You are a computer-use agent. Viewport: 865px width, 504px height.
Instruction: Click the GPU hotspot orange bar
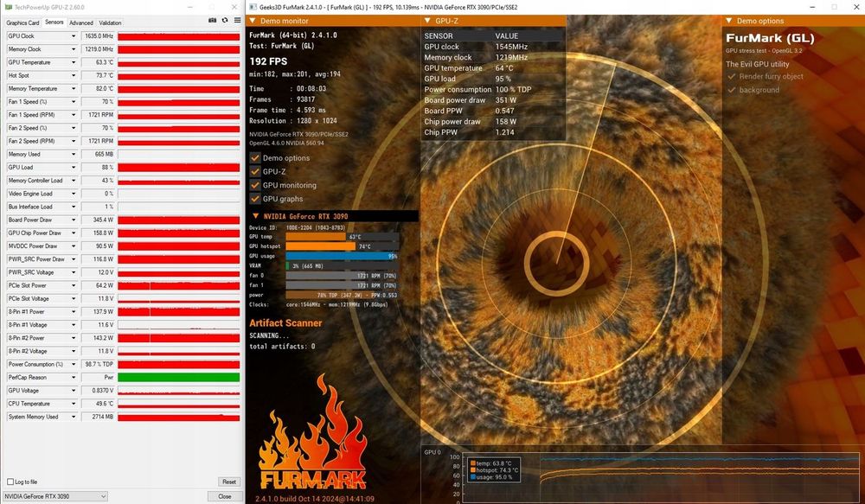(x=321, y=246)
